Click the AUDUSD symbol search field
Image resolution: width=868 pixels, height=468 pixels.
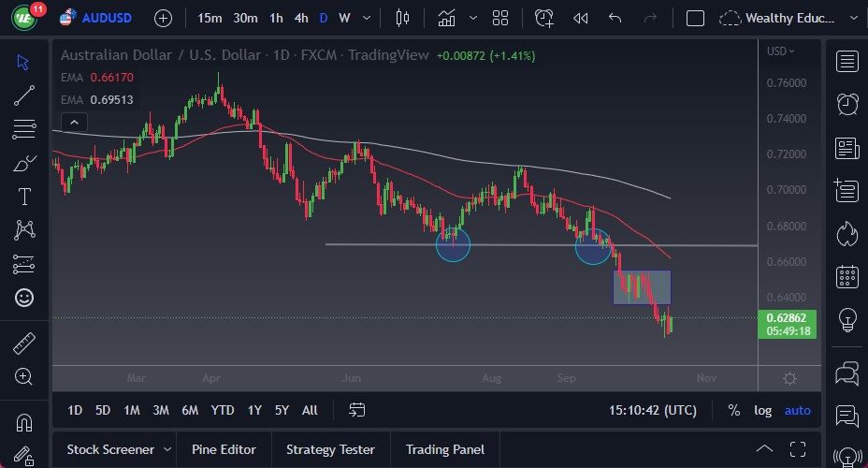tap(106, 18)
